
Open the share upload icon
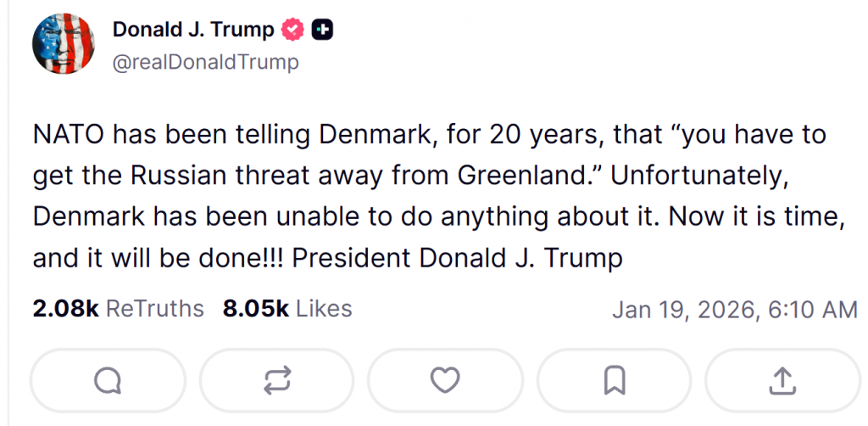point(781,381)
